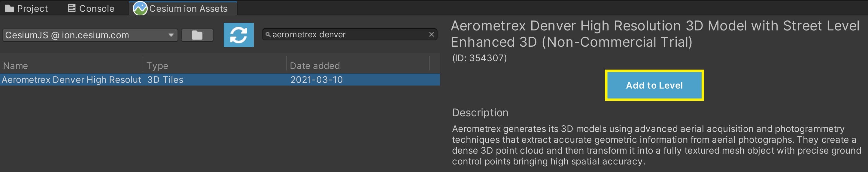The height and width of the screenshot is (172, 868).
Task: Open the folder icon button beside server dropdown
Action: pyautogui.click(x=197, y=35)
